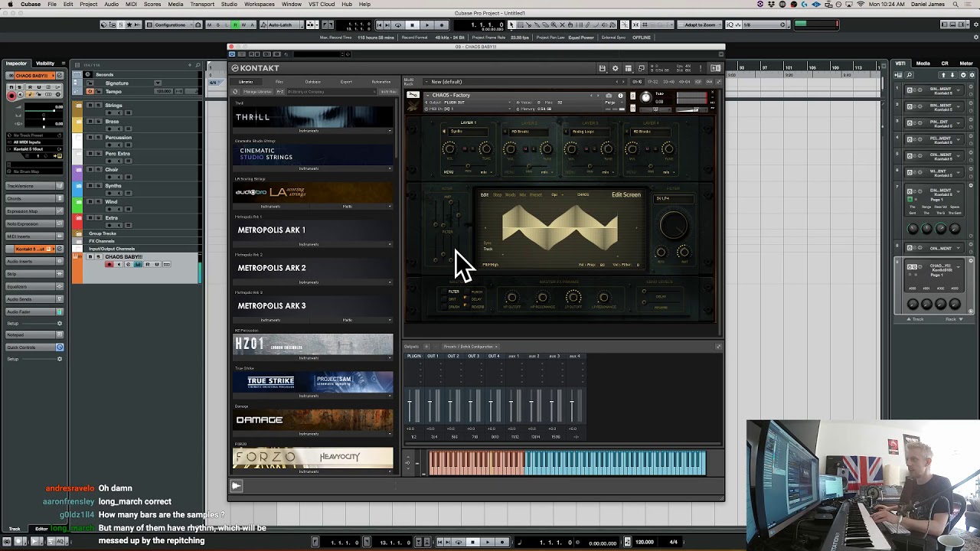The height and width of the screenshot is (551, 980).
Task: Click the CHAOS instrument wrench icon
Action: coord(413,96)
